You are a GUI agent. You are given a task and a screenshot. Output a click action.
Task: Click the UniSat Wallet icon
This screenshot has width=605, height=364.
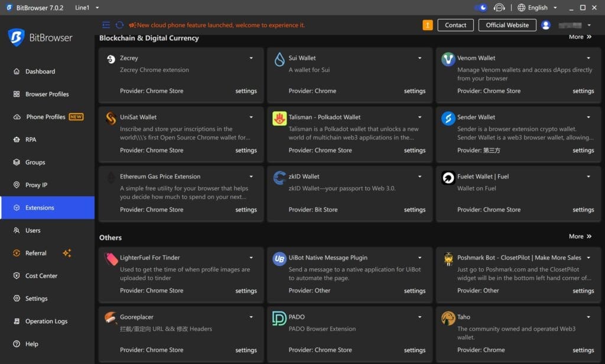[111, 118]
